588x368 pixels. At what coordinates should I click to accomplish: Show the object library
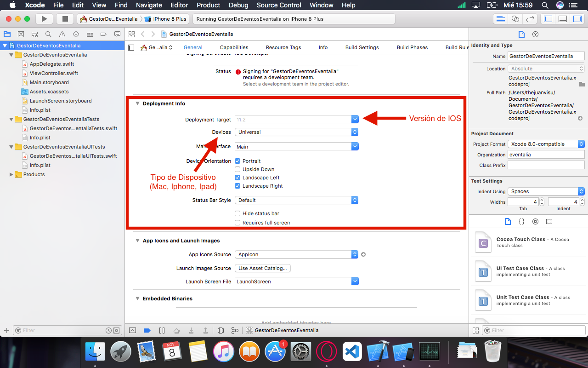click(x=535, y=221)
